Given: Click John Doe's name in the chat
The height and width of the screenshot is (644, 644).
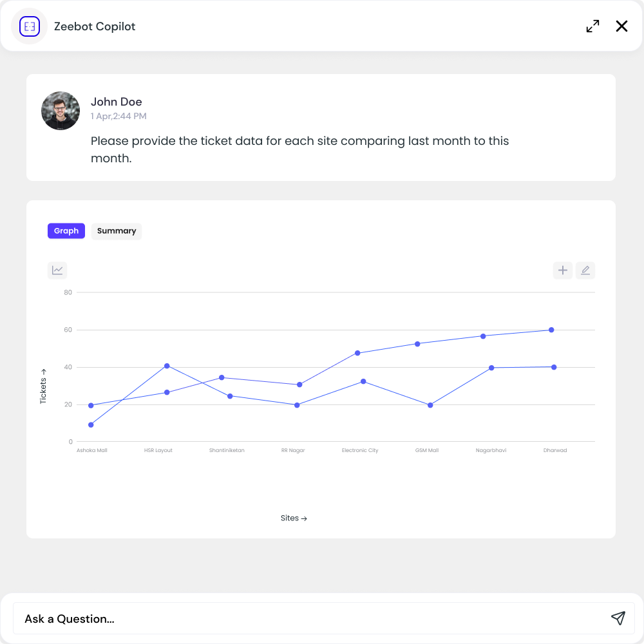Looking at the screenshot, I should pos(116,102).
